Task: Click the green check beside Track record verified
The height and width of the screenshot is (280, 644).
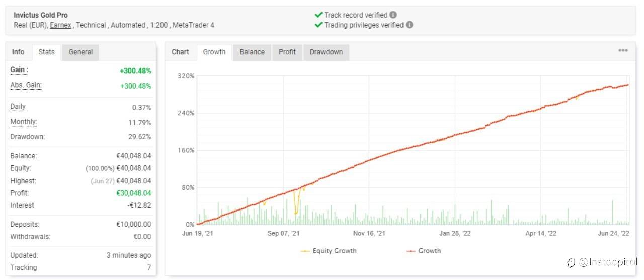Action: 318,15
